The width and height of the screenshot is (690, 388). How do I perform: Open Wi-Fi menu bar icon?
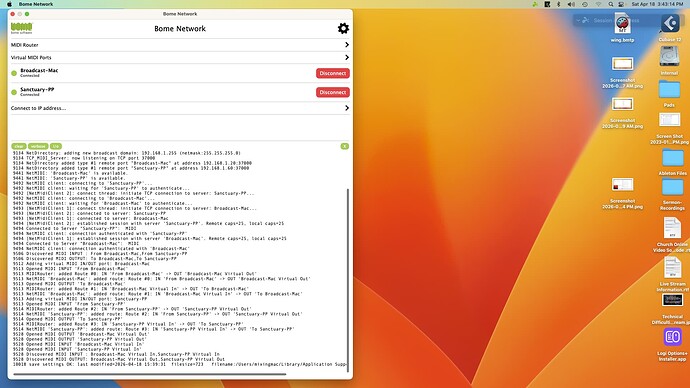pyautogui.click(x=598, y=4)
